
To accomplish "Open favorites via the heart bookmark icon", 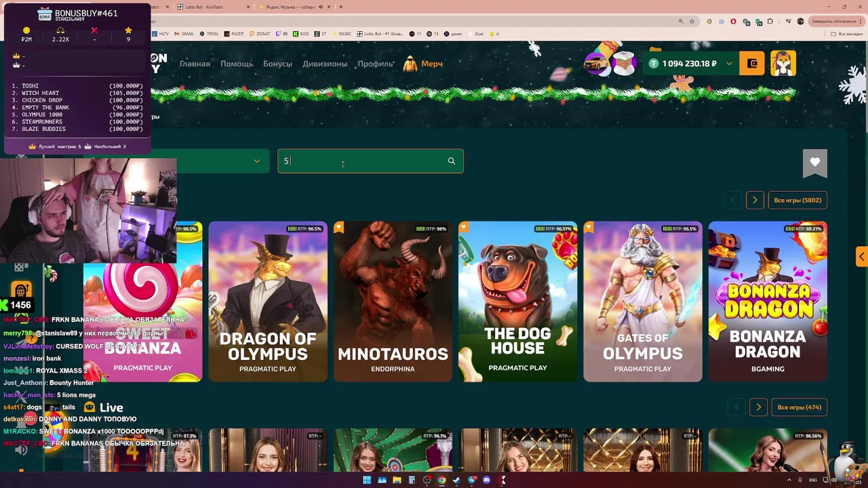I will pyautogui.click(x=815, y=163).
